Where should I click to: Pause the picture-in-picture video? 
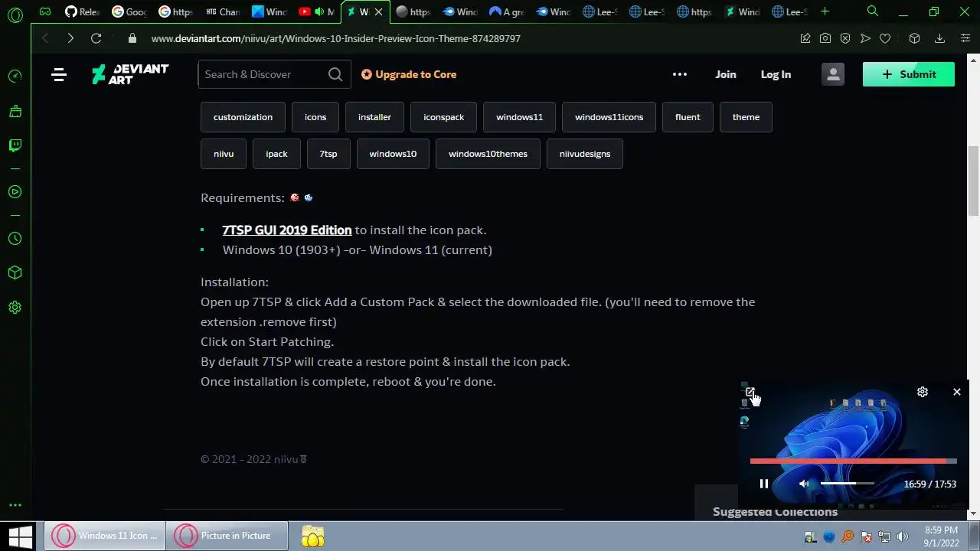(x=763, y=484)
